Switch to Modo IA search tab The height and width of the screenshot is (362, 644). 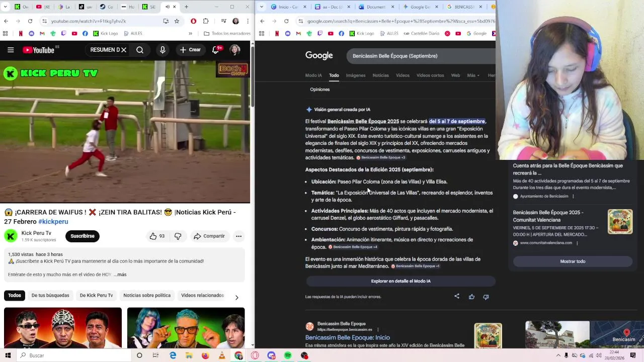313,75
